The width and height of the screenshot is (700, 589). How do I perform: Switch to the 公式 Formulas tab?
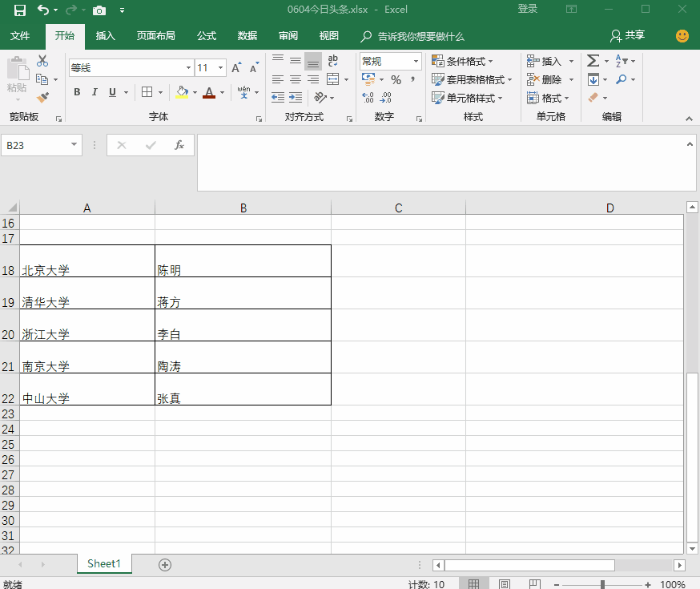coord(207,36)
